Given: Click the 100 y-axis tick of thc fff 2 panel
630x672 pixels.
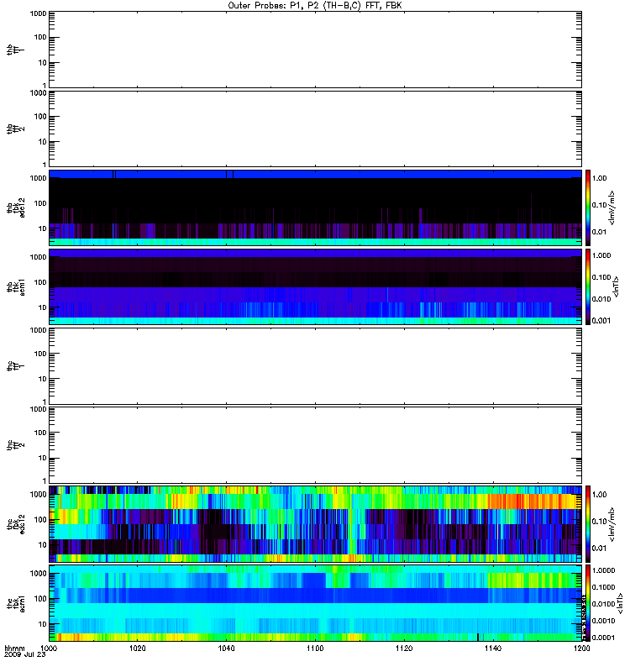Looking at the screenshot, I should [x=39, y=433].
